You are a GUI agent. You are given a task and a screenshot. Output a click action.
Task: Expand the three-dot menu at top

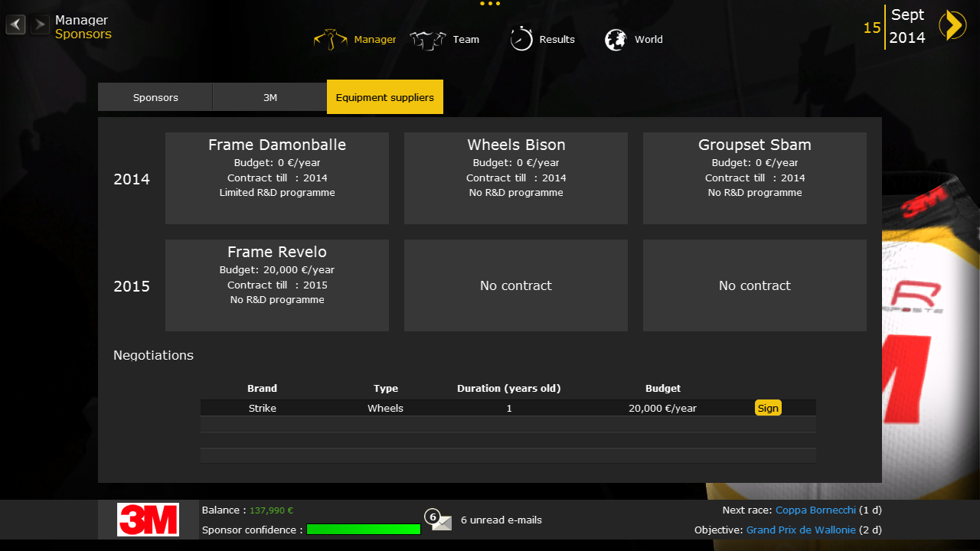pyautogui.click(x=490, y=4)
